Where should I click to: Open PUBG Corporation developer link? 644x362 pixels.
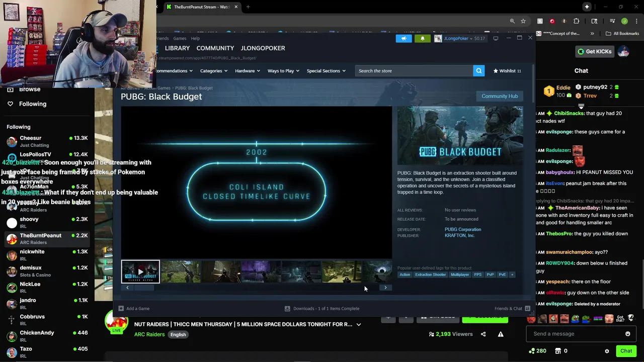(463, 229)
